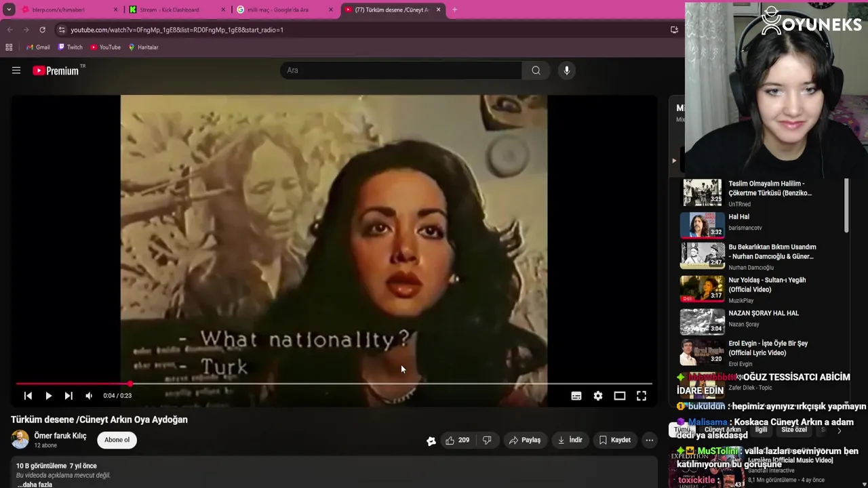Image resolution: width=868 pixels, height=488 pixels.
Task: Focus the Ara search box
Action: [x=401, y=70]
